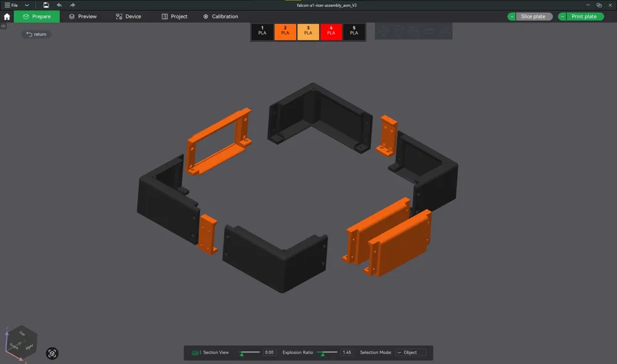Click the settings gear icon near the orientation cube

pyautogui.click(x=52, y=354)
